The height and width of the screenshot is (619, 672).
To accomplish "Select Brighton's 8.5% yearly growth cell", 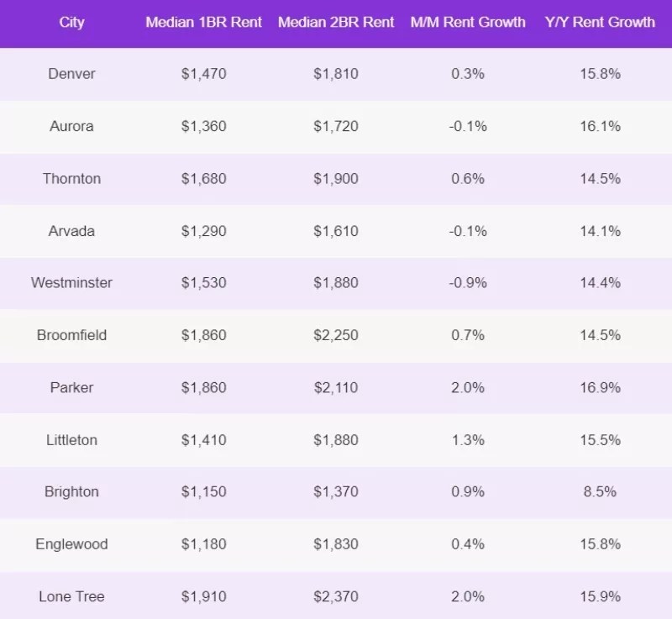I will [x=600, y=492].
